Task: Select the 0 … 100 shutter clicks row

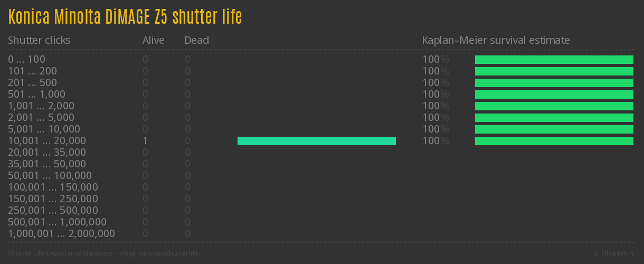Action: click(x=26, y=60)
